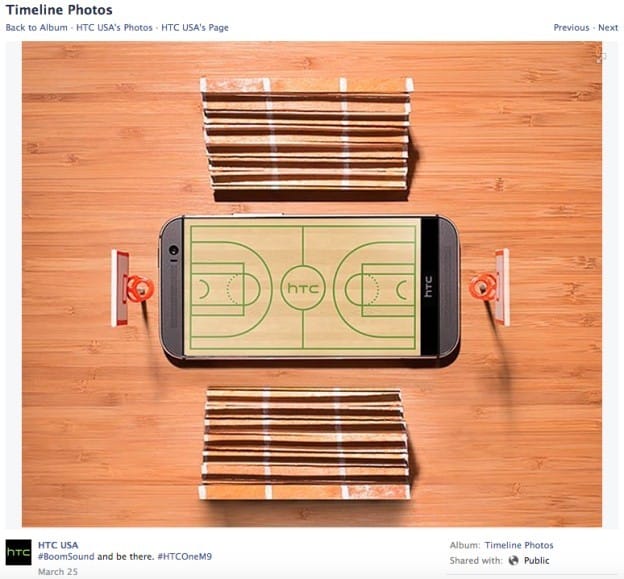
Task: Open the HTC USA profile name
Action: point(58,545)
